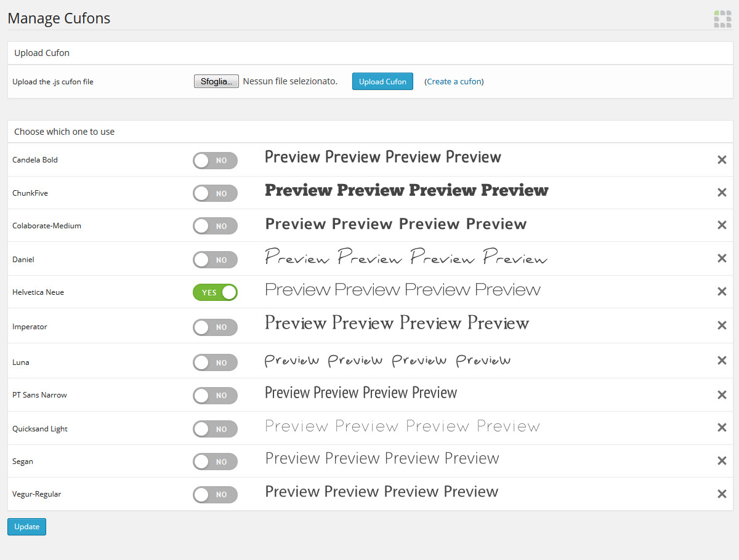Remove the Vegur-Regular font
Screen dimensions: 739x560
point(722,494)
